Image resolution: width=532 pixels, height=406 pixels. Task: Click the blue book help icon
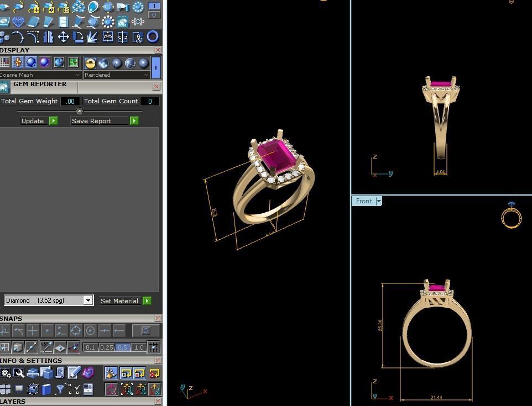(46, 389)
